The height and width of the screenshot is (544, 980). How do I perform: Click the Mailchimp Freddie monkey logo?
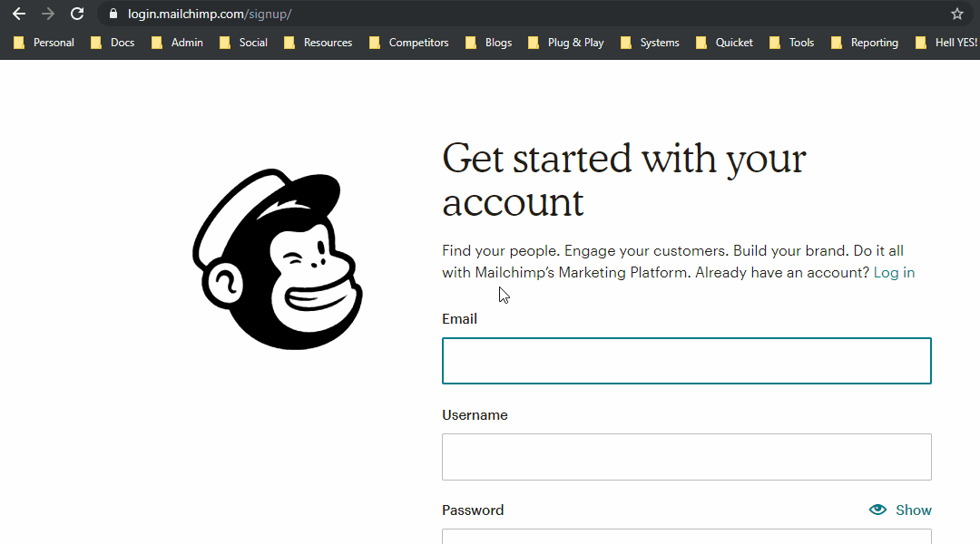tap(278, 258)
